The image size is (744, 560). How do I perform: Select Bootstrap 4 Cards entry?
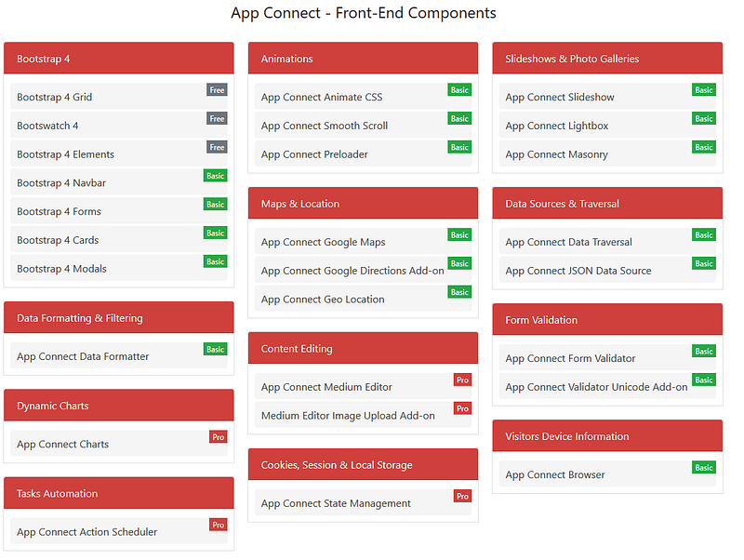(x=119, y=239)
